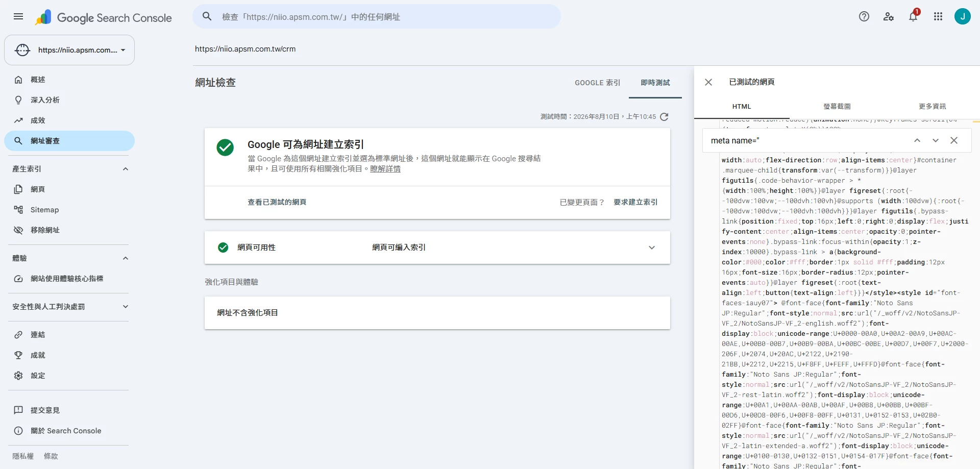Click the search magnifier icon

(x=207, y=16)
